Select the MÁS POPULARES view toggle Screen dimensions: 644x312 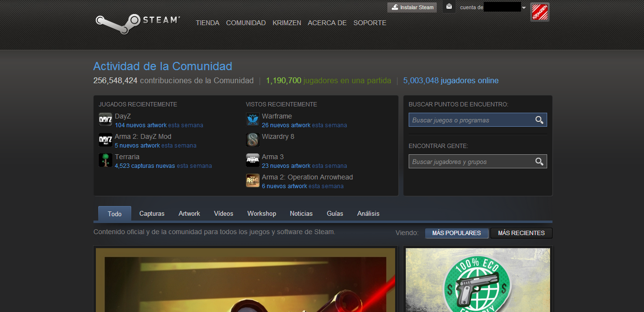click(x=457, y=233)
